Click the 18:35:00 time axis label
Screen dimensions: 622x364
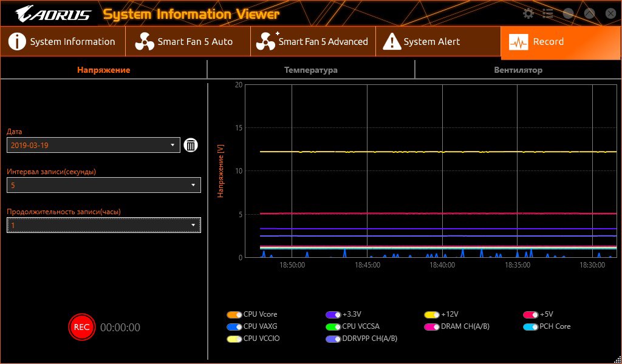518,265
